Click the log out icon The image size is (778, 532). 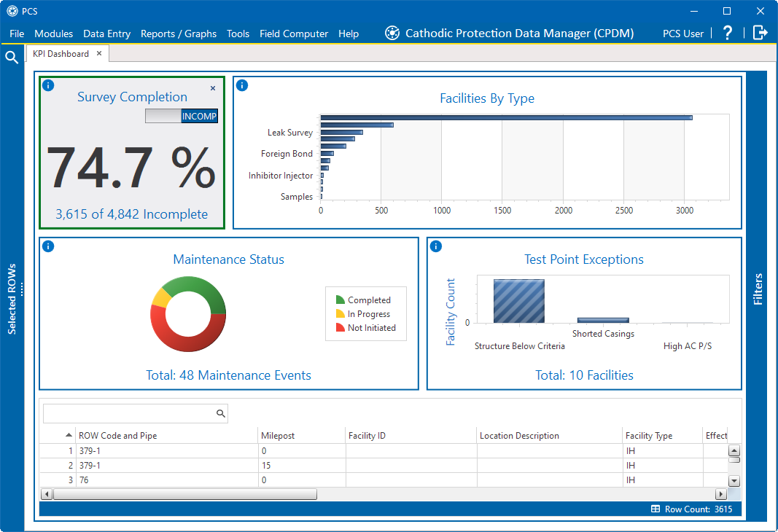761,33
